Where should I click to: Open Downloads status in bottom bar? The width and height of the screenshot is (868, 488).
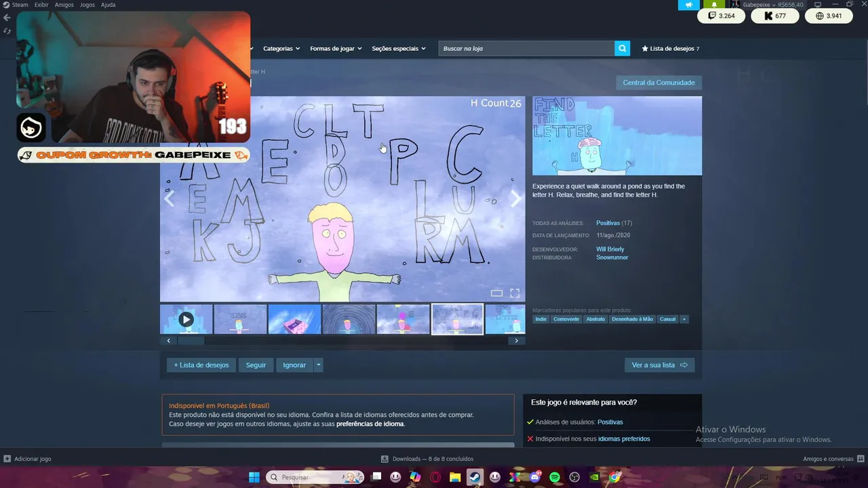(427, 459)
